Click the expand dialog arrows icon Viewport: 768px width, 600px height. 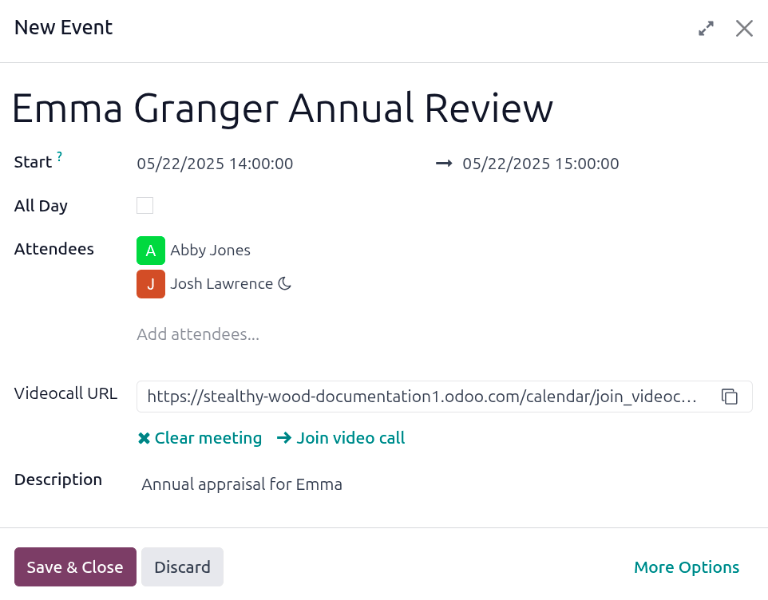(706, 29)
